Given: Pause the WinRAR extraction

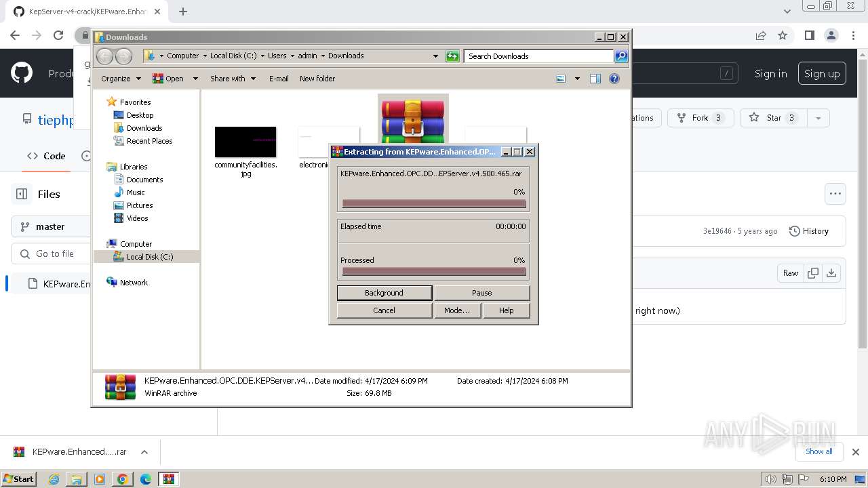Looking at the screenshot, I should tap(481, 293).
